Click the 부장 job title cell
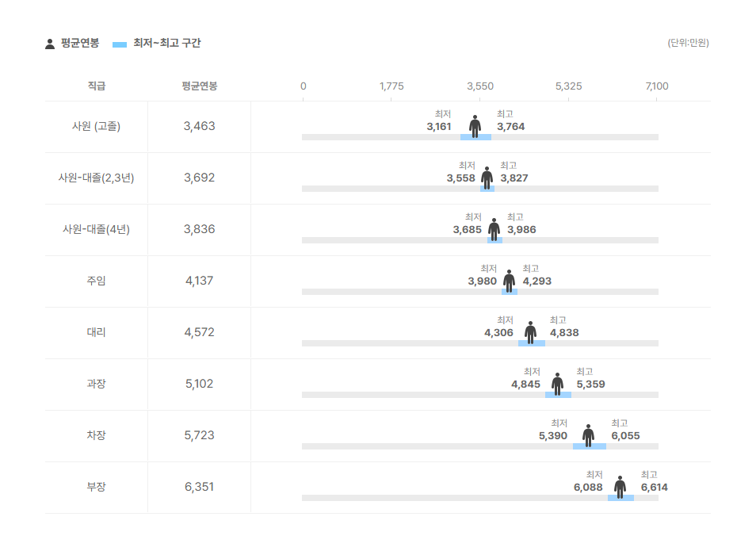 96,487
